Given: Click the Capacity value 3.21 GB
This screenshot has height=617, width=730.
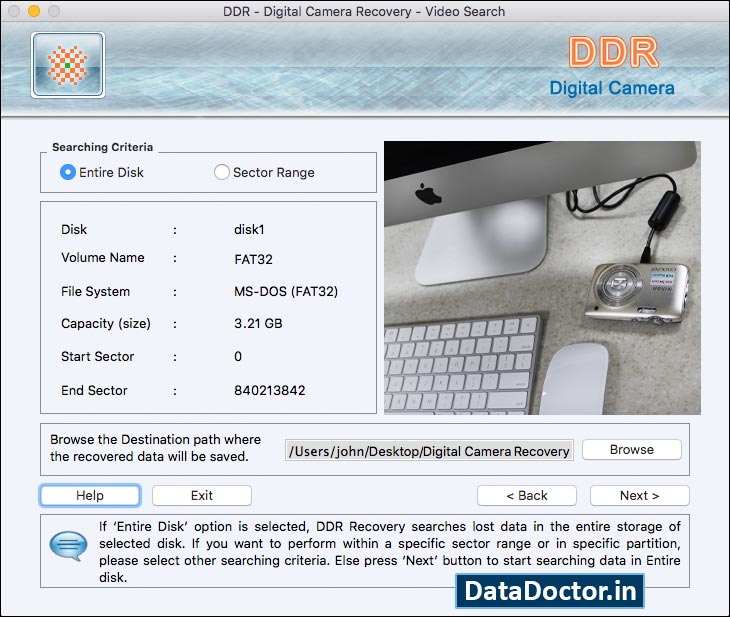Looking at the screenshot, I should pos(258,324).
